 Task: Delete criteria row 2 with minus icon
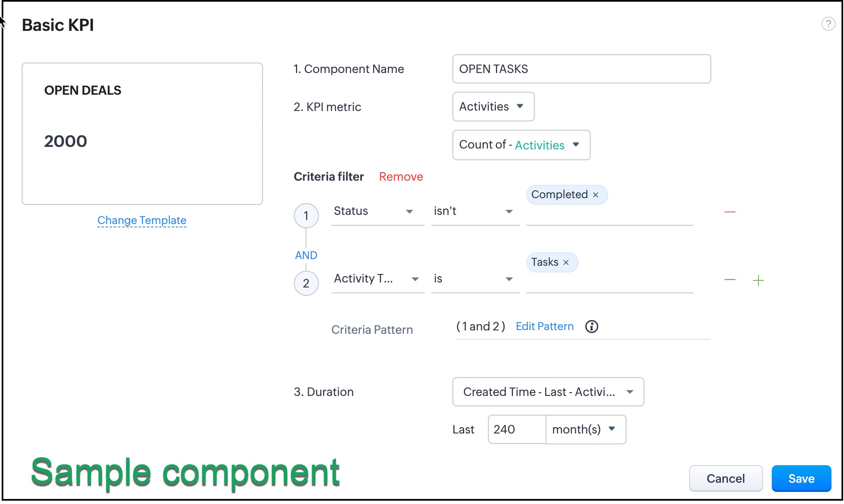(x=730, y=280)
